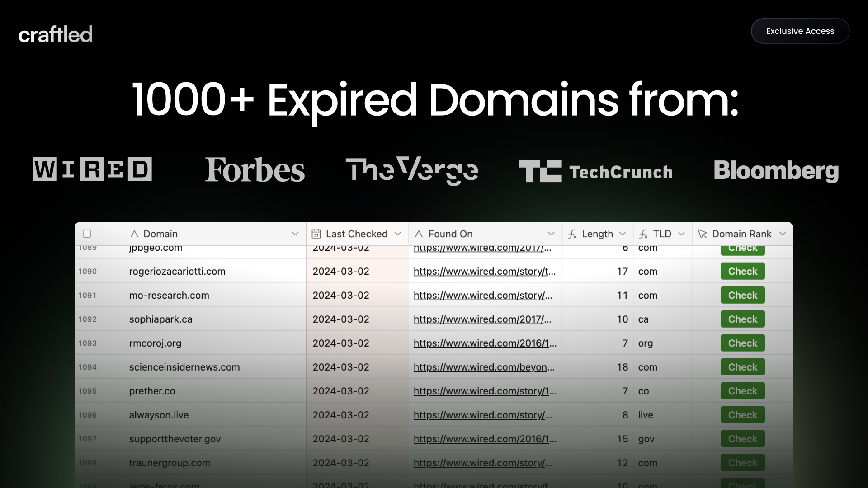Click Check button for supportthevoter.gov
The image size is (868, 488).
(x=742, y=439)
